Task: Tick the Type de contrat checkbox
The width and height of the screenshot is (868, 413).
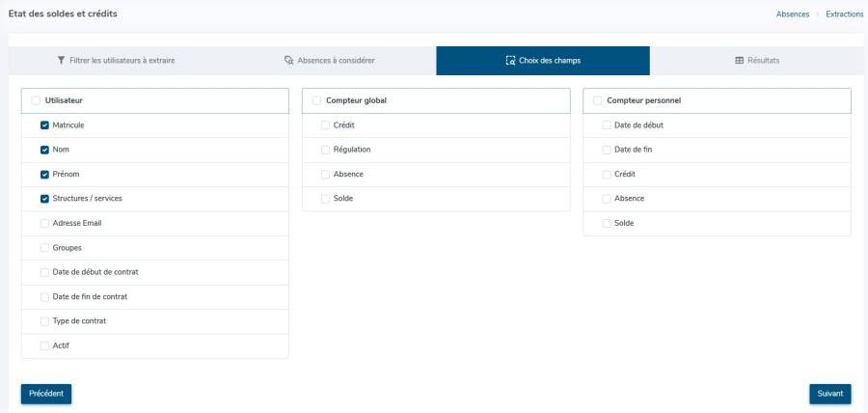Action: click(44, 321)
